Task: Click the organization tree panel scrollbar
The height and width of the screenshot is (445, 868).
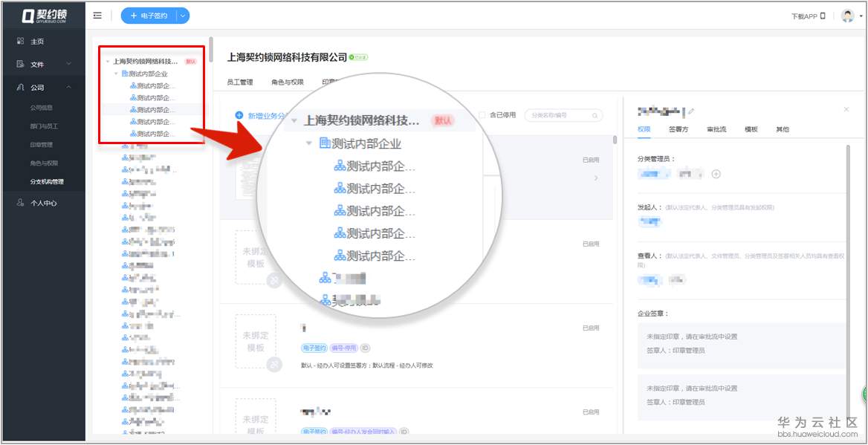Action: click(211, 50)
